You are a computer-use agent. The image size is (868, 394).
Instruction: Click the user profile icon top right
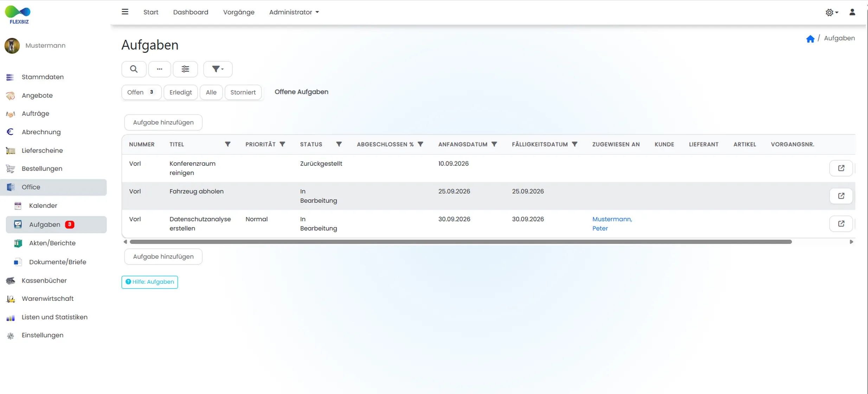click(852, 12)
